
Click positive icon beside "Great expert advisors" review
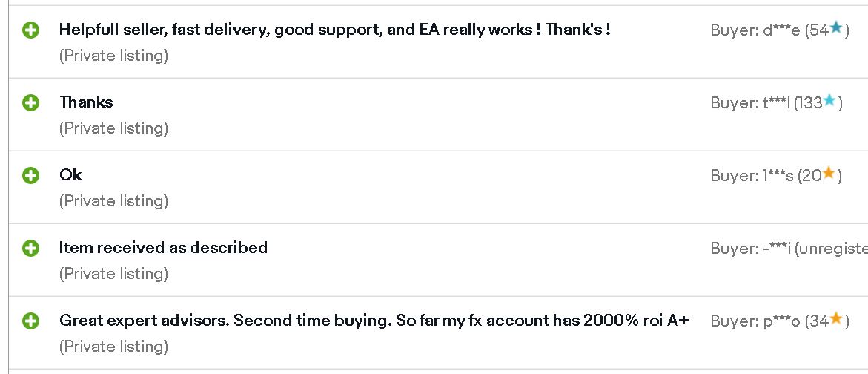click(x=30, y=321)
